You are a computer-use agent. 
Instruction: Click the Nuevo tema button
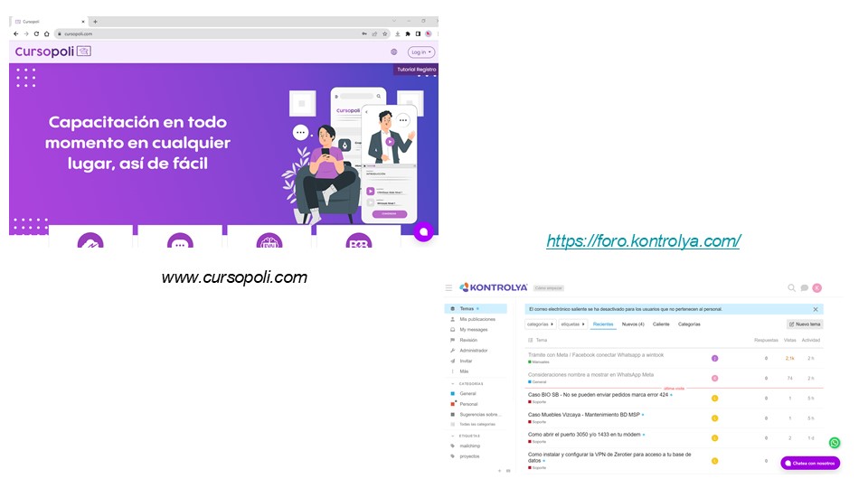(x=804, y=324)
